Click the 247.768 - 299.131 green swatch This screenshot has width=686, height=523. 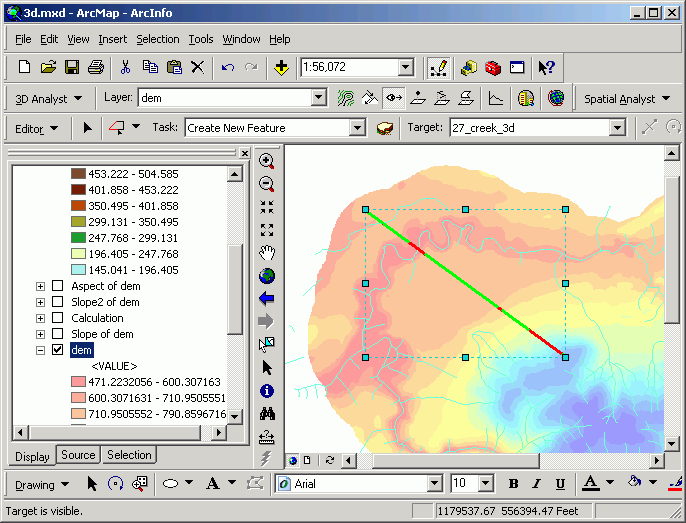tap(78, 238)
